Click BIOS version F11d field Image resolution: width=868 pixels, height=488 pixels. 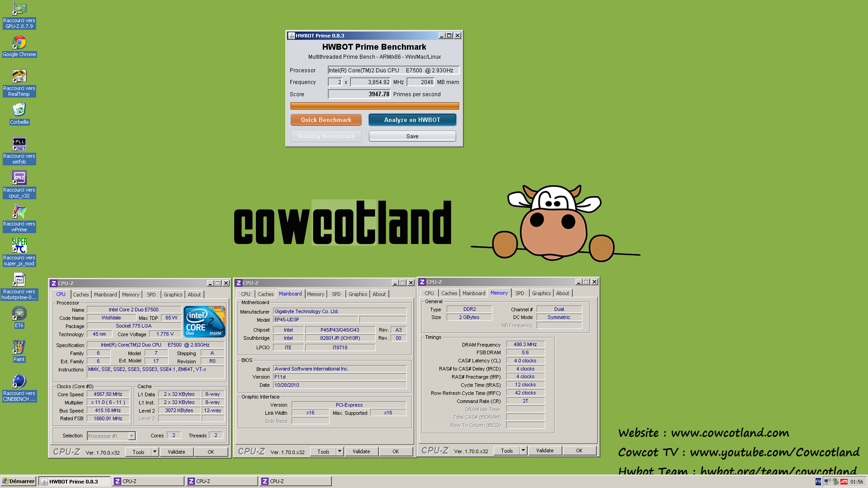(x=340, y=377)
